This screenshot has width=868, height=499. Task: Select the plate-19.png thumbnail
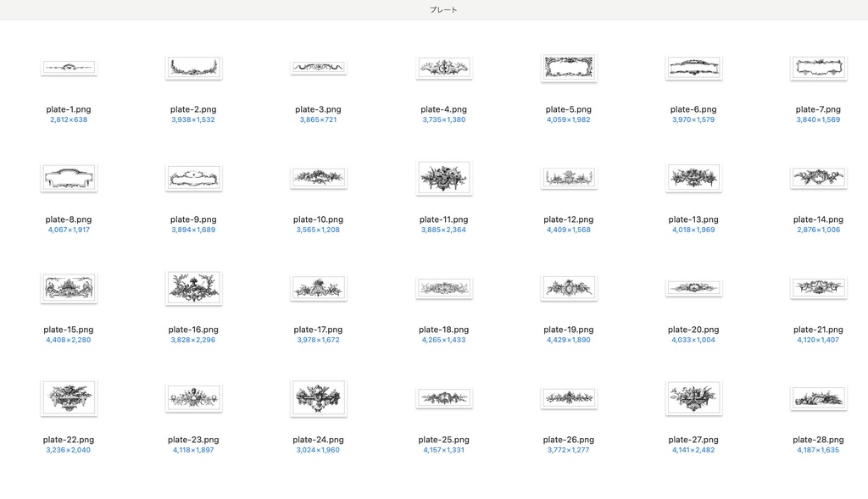tap(569, 288)
